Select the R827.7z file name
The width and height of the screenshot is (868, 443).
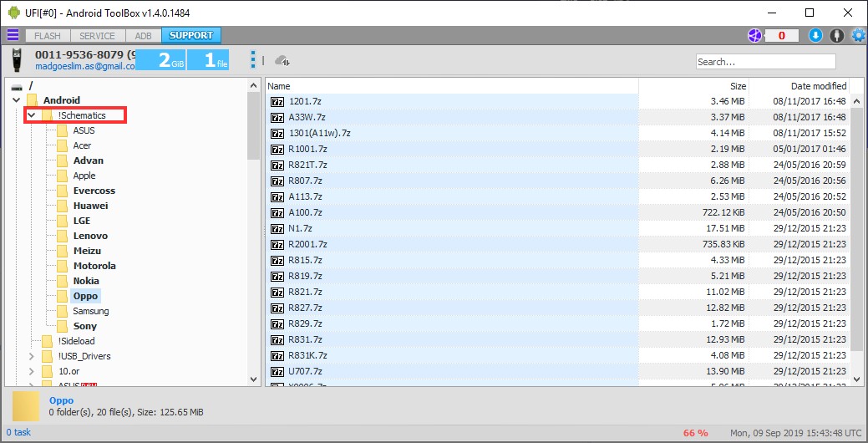(x=305, y=308)
